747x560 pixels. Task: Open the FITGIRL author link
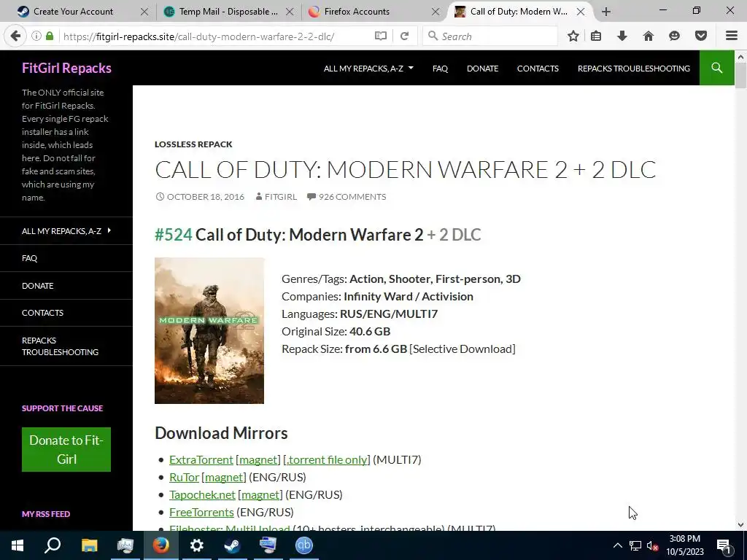click(281, 197)
